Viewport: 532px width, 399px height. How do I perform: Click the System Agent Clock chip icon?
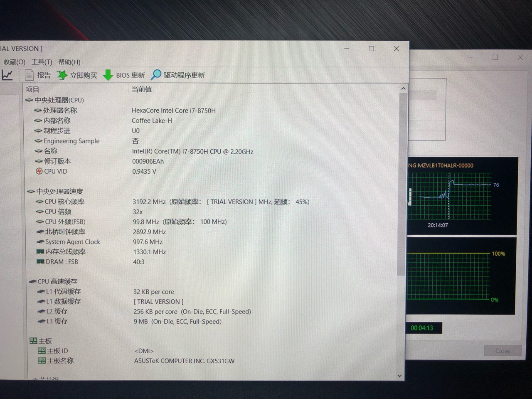[39, 242]
